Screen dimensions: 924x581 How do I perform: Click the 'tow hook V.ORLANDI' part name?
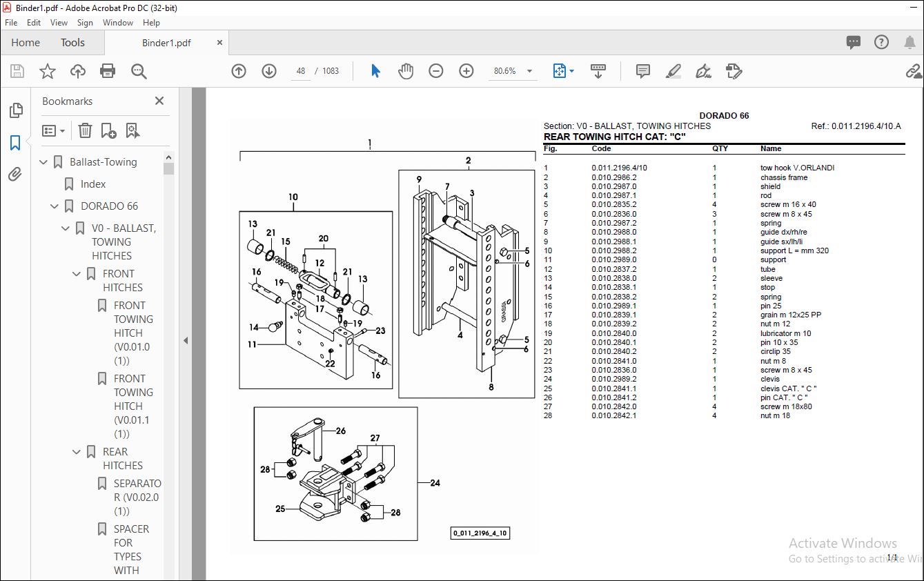tap(797, 168)
